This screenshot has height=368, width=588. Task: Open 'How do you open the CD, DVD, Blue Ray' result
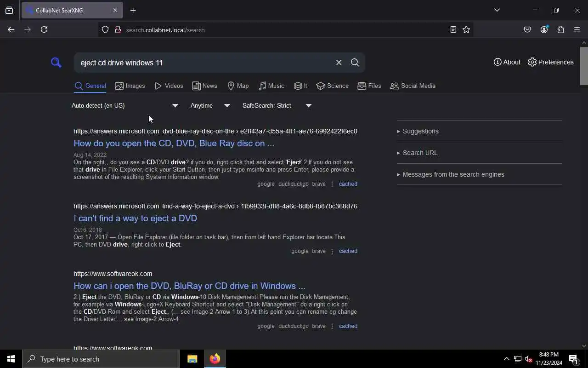[x=174, y=144]
